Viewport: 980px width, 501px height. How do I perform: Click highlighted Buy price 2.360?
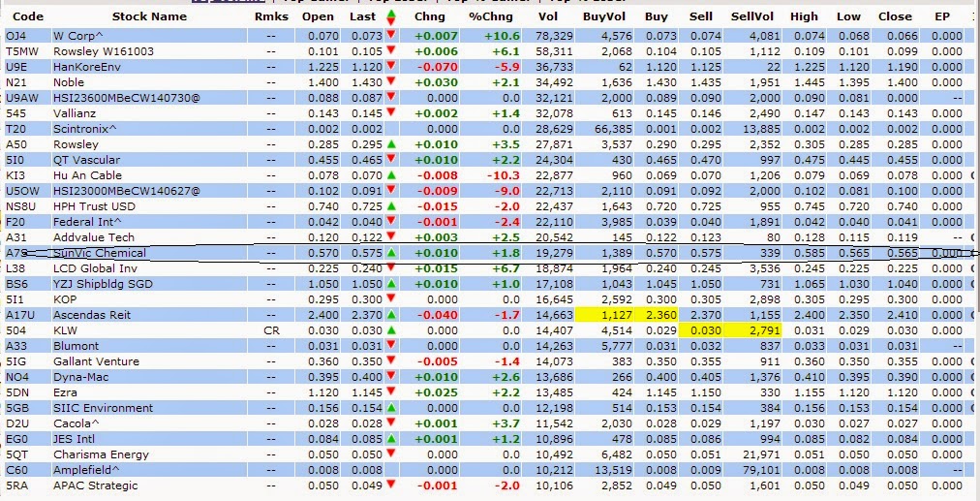pyautogui.click(x=656, y=315)
